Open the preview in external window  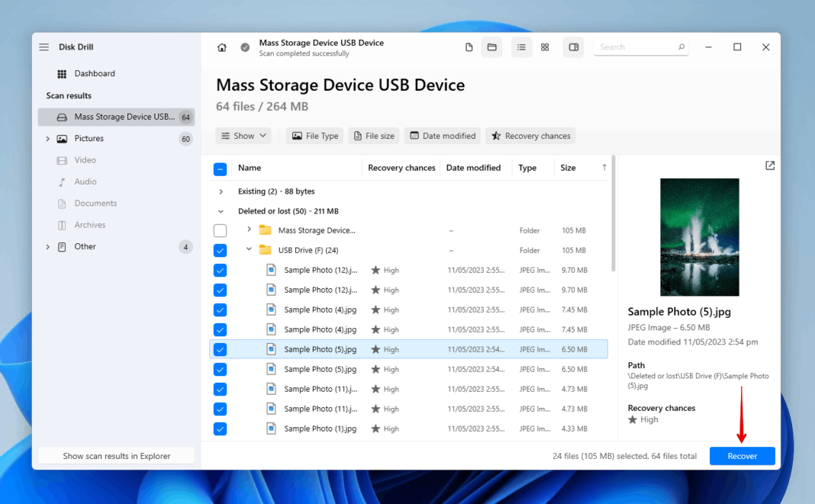pyautogui.click(x=769, y=165)
